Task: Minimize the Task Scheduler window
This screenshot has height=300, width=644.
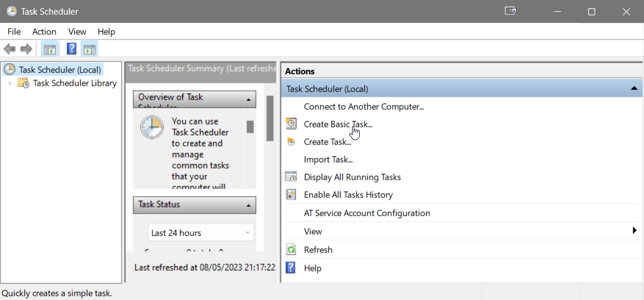Action: [556, 12]
